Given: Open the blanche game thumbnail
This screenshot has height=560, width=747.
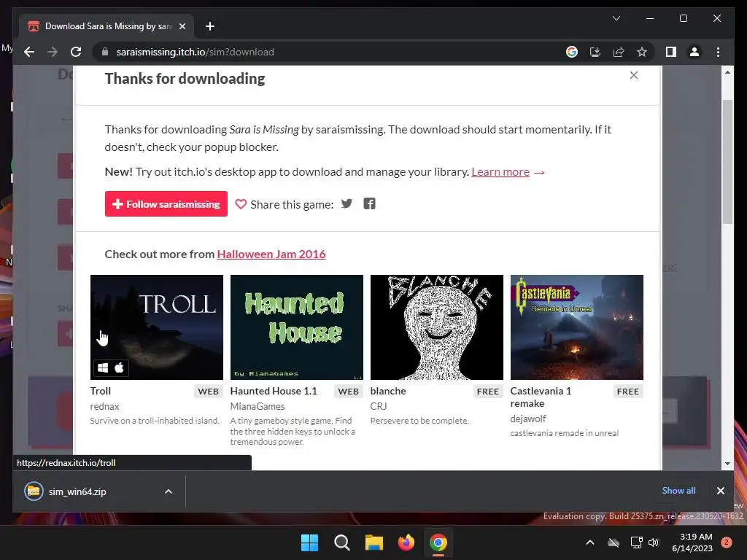Looking at the screenshot, I should click(x=436, y=327).
